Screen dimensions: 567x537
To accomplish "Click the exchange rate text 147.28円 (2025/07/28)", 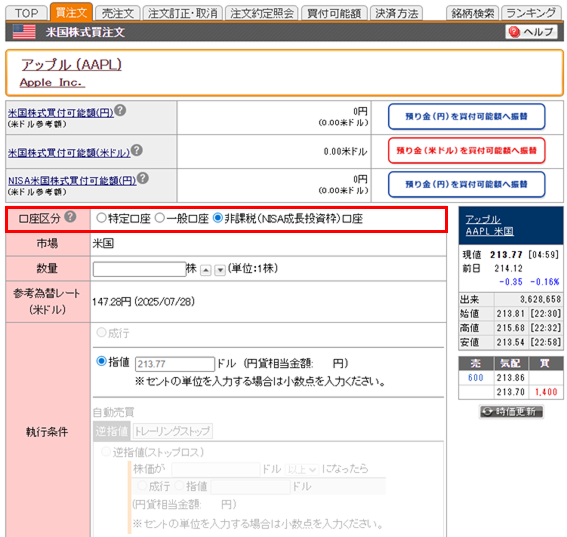I will [x=144, y=302].
